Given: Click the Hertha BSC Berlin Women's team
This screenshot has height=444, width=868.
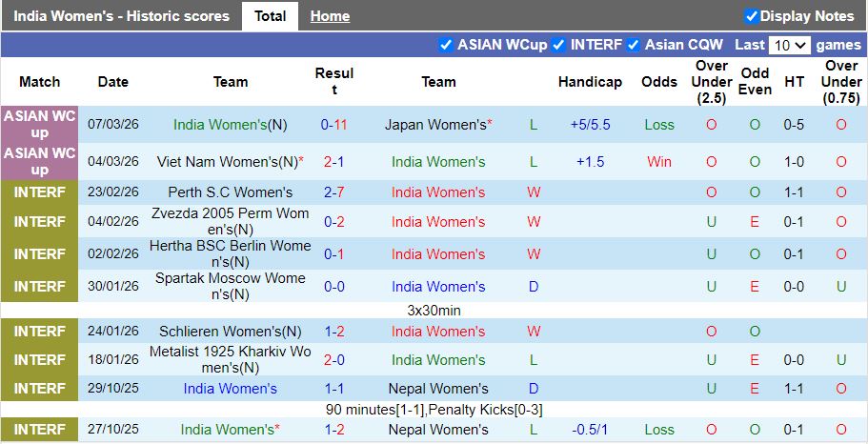Looking at the screenshot, I should [x=231, y=254].
